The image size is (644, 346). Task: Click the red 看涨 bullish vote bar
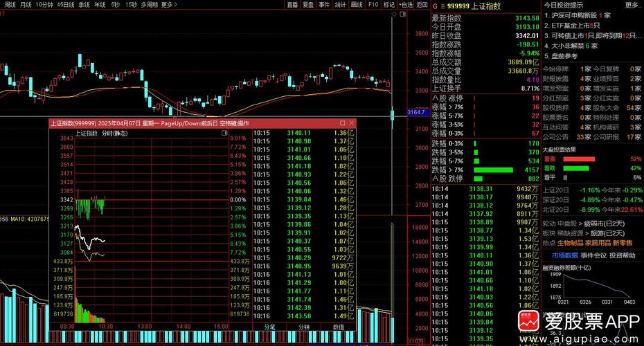pyautogui.click(x=579, y=159)
